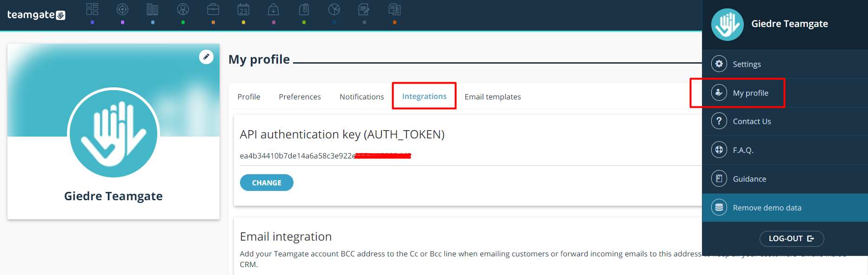Click the Giedre Teamgate name in menu header
The width and height of the screenshot is (868, 275).
(789, 24)
